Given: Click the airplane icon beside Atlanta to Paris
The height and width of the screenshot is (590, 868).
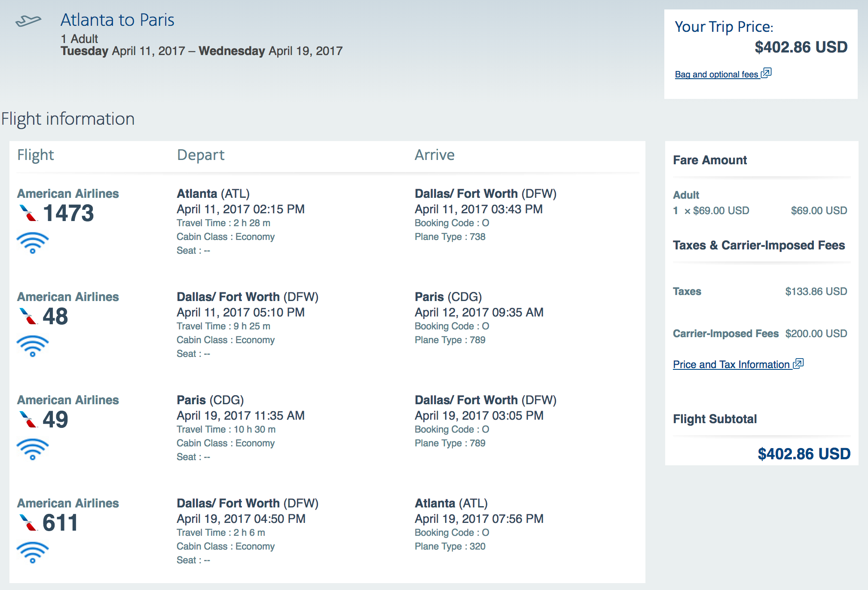Looking at the screenshot, I should [x=28, y=20].
